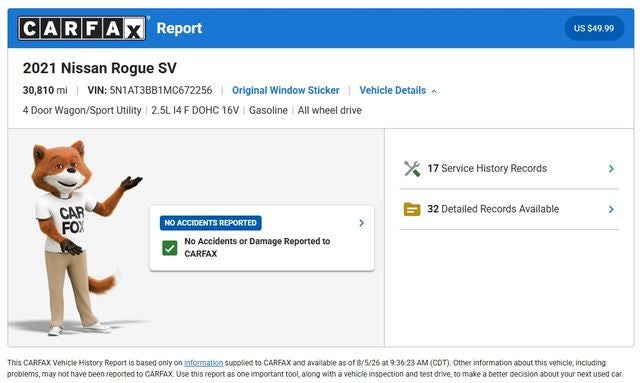Screen dimensions: 640x383
Task: Click the yellow folder detailed records icon
Action: tap(412, 209)
